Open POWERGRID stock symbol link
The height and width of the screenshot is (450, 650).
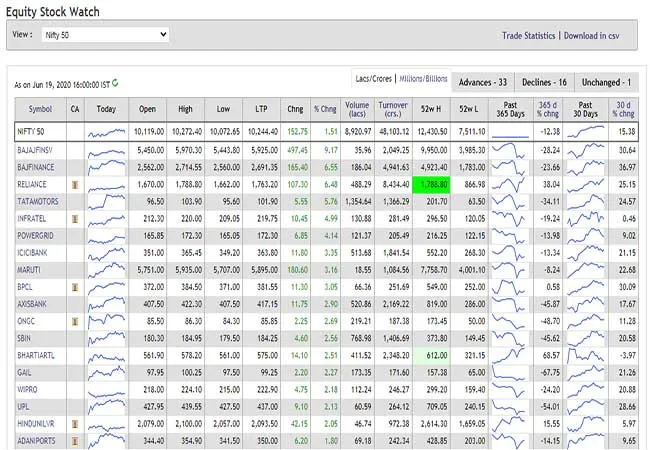tap(35, 236)
